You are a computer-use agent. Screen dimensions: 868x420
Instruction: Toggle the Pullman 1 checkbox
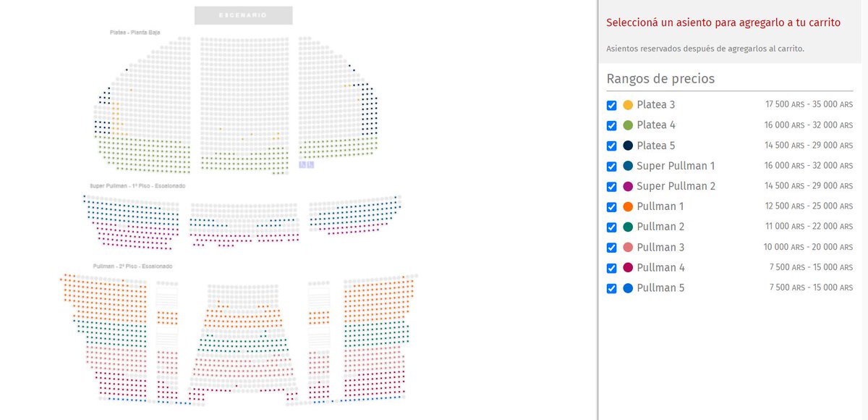coord(611,206)
